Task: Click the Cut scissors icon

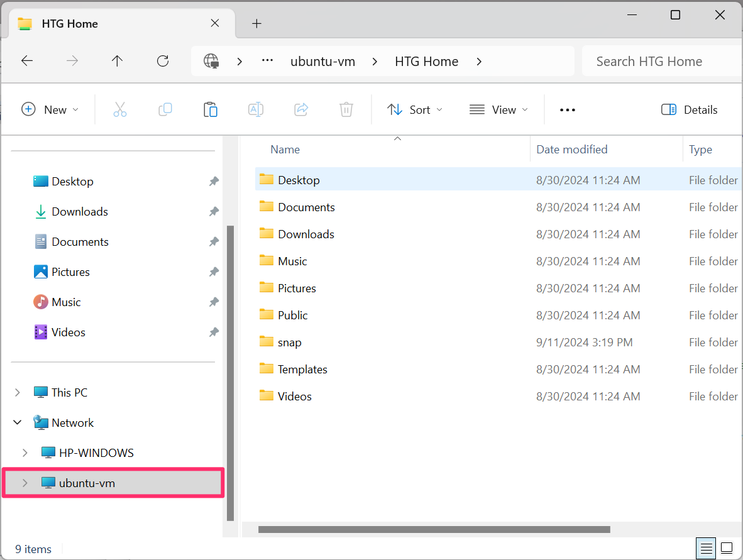Action: coord(120,109)
